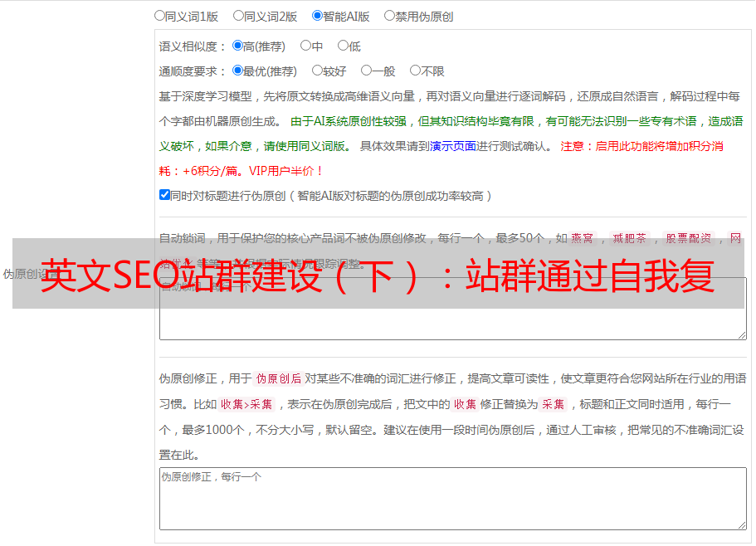The height and width of the screenshot is (546, 756).
Task: Set 语义相似度 to 中
Action: (x=305, y=46)
